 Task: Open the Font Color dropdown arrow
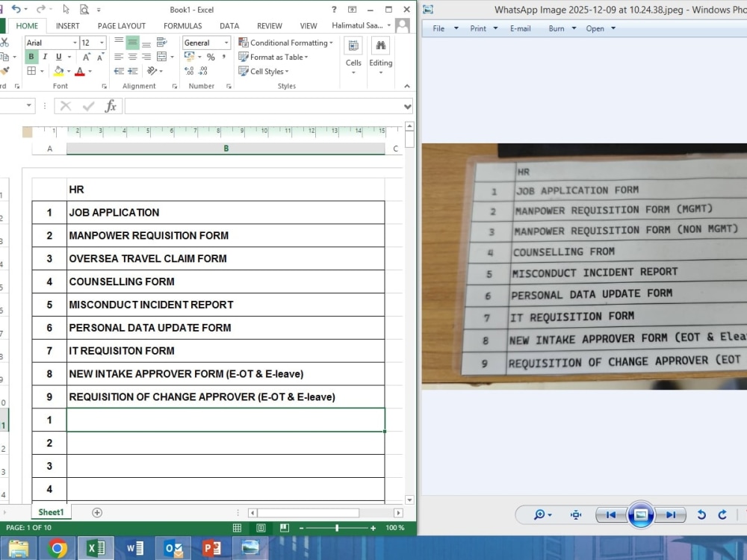click(x=90, y=71)
